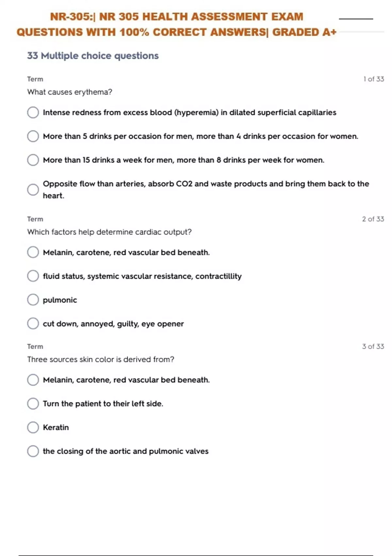392x556 pixels.
Task: Select 'Melanin, carotene' under skin color question
Action: pos(33,380)
